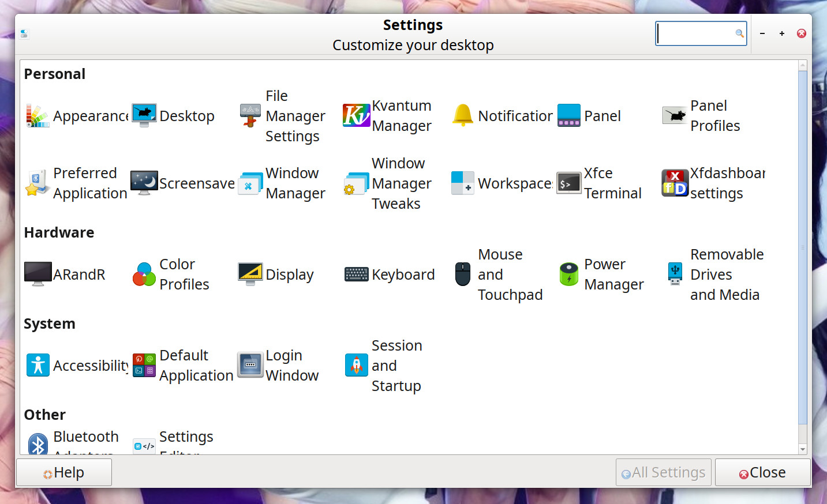This screenshot has height=504, width=827.
Task: Click the Close button at bottom
Action: [x=762, y=473]
